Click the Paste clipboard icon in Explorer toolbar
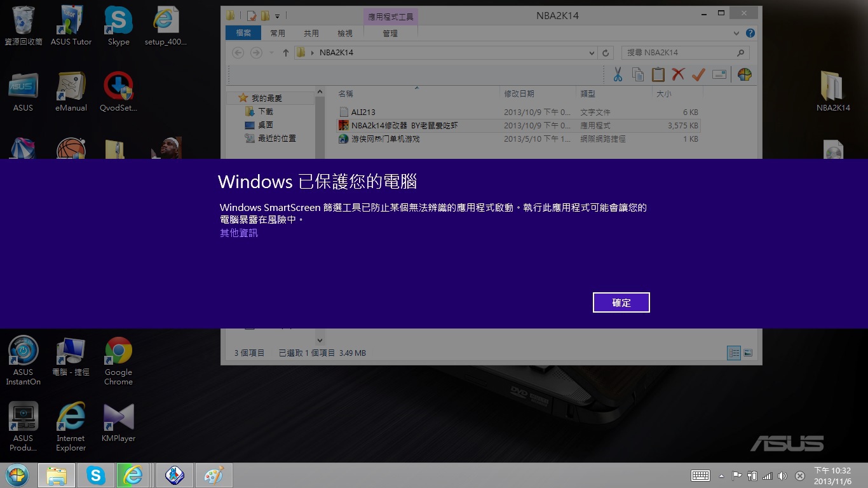 coord(658,74)
